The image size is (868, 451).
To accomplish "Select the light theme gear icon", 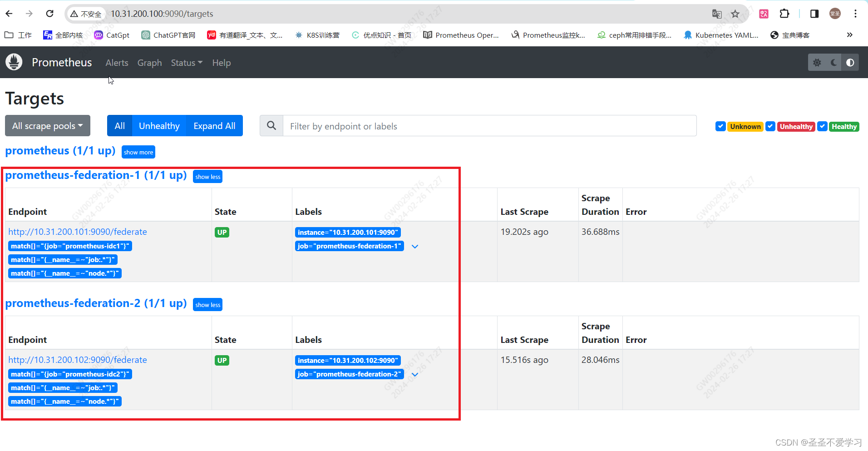I will coord(817,63).
